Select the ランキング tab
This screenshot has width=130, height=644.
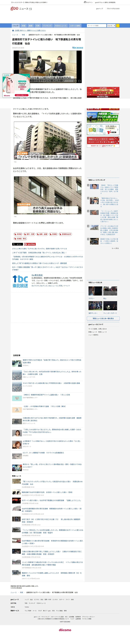(47, 26)
